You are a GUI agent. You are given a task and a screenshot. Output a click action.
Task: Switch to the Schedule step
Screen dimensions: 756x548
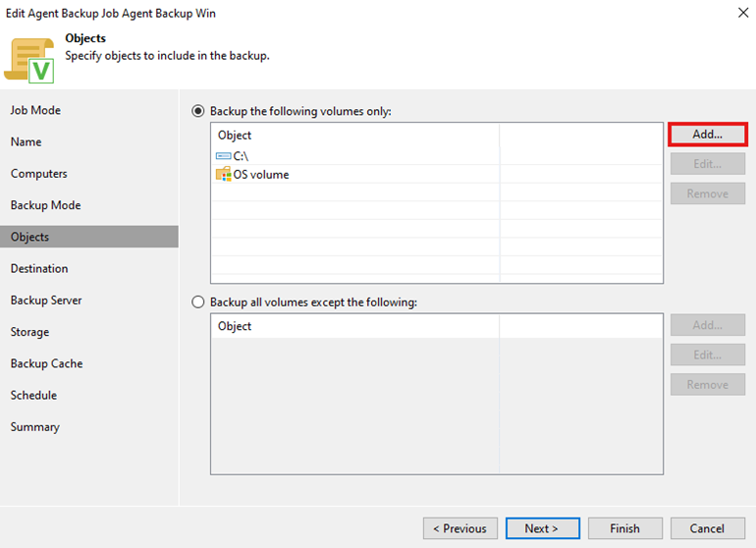pos(33,395)
